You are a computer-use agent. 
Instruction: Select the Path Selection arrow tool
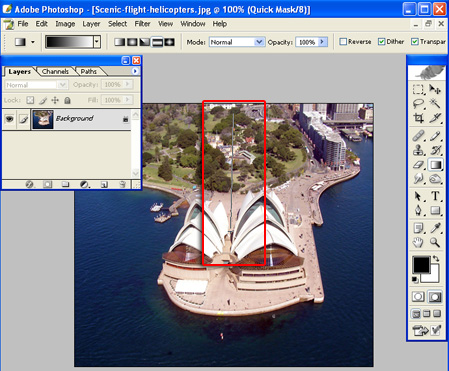point(418,196)
